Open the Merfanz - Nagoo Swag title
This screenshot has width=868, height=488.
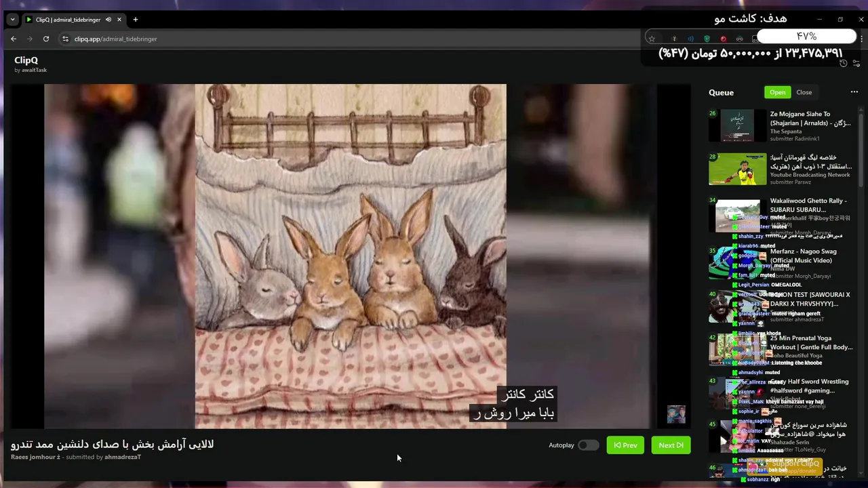[803, 256]
